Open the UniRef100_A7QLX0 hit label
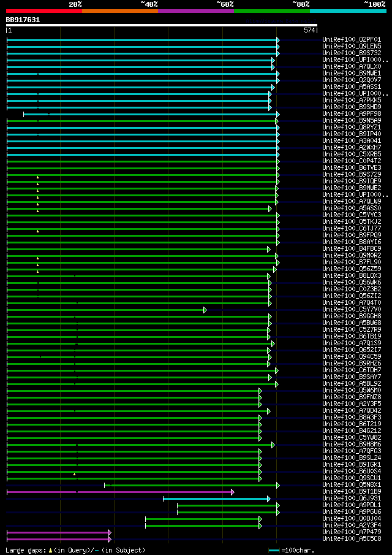This screenshot has width=392, height=555. 352,67
